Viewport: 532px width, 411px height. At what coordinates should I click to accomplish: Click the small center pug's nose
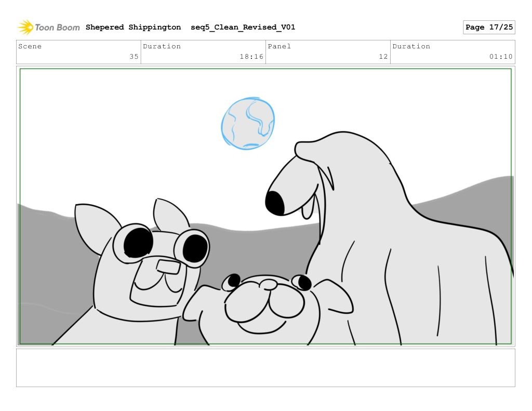[268, 285]
